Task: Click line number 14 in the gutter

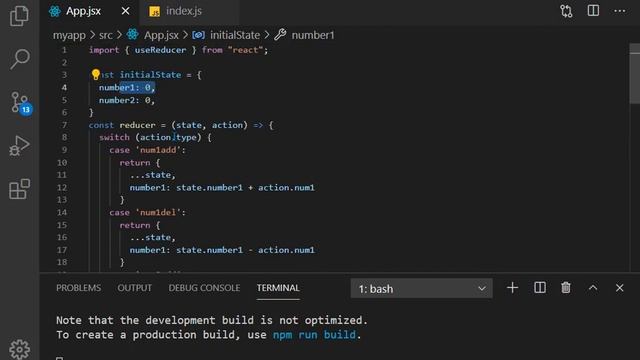Action: [62, 212]
